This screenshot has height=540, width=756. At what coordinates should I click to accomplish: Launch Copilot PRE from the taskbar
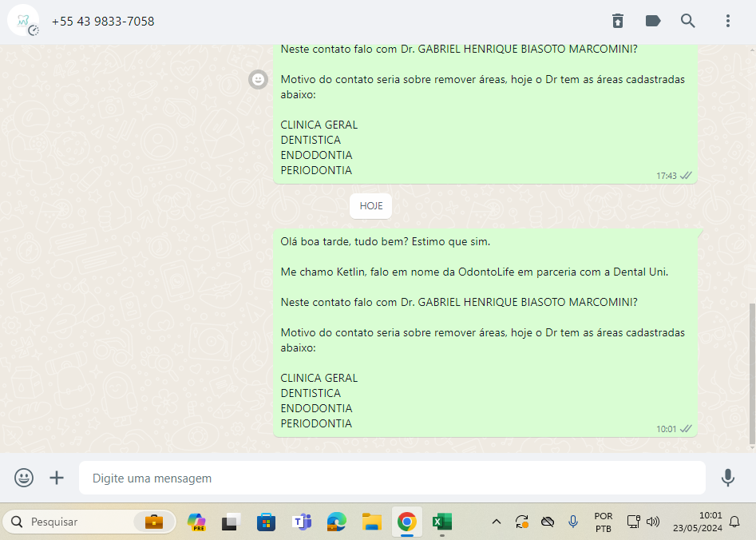tap(196, 522)
